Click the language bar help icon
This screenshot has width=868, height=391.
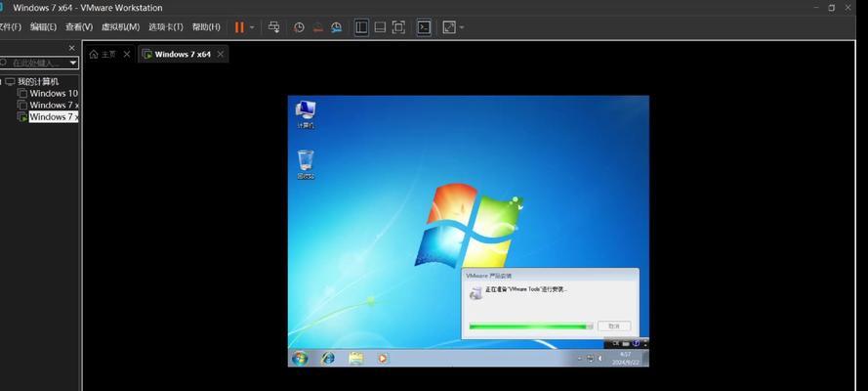tap(636, 343)
